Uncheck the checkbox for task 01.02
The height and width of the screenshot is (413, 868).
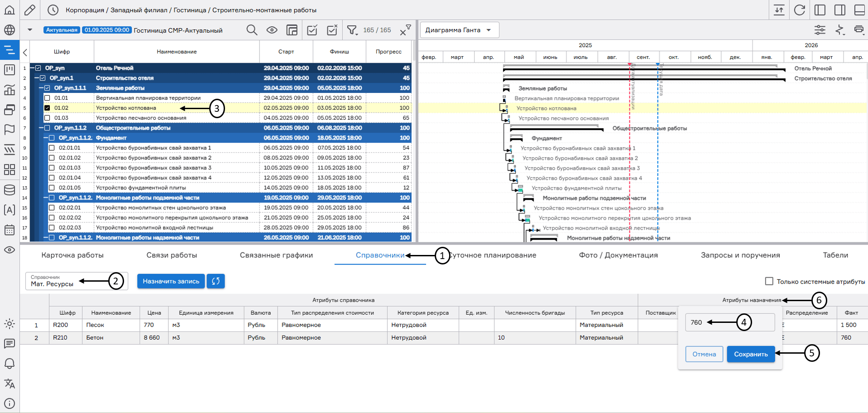coord(47,108)
